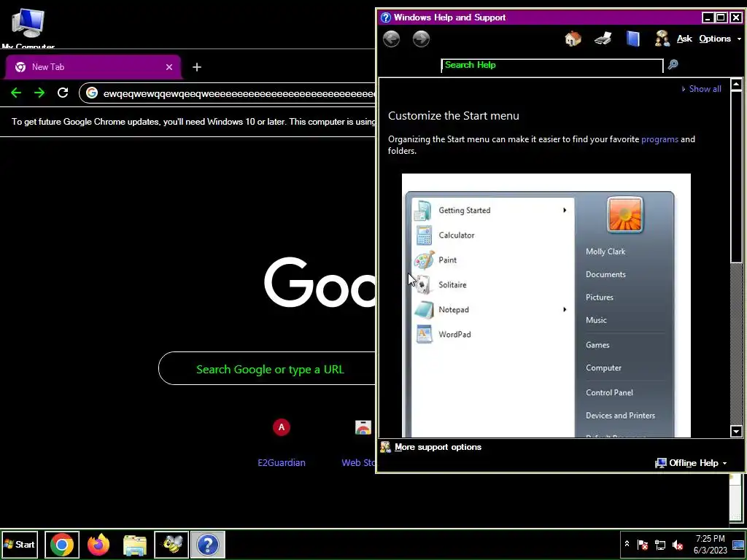
Task: Open network status tray icon
Action: (660, 544)
